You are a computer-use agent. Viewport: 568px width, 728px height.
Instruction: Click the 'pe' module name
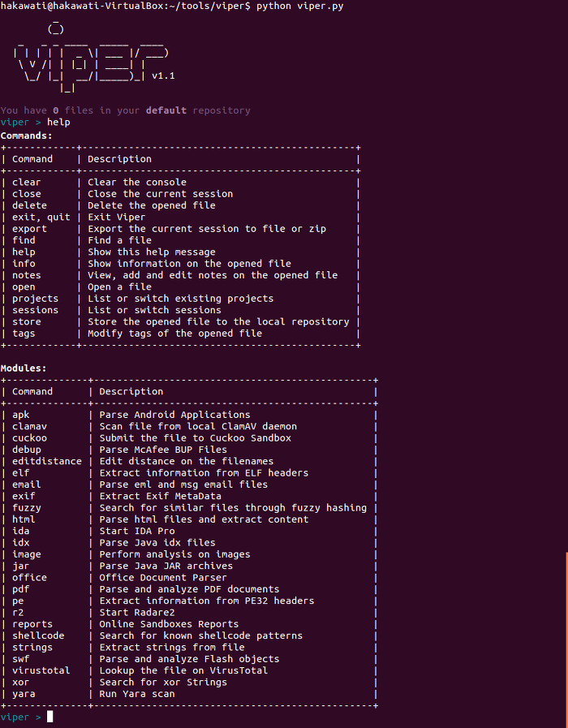click(x=18, y=601)
